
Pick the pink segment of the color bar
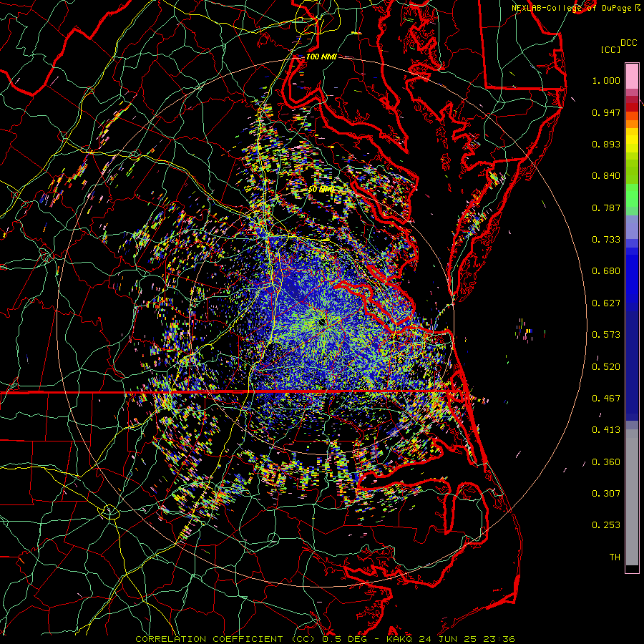click(632, 77)
